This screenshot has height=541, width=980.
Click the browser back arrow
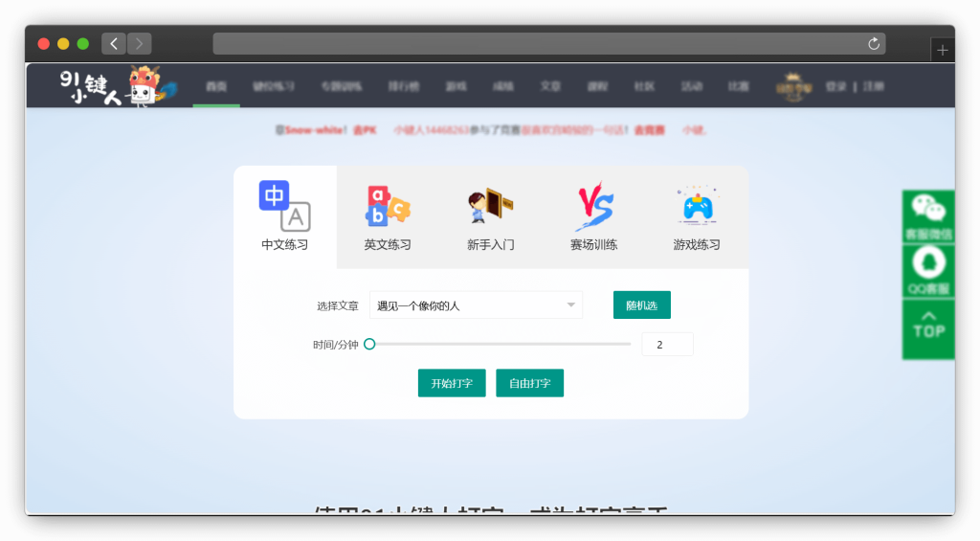pos(113,44)
